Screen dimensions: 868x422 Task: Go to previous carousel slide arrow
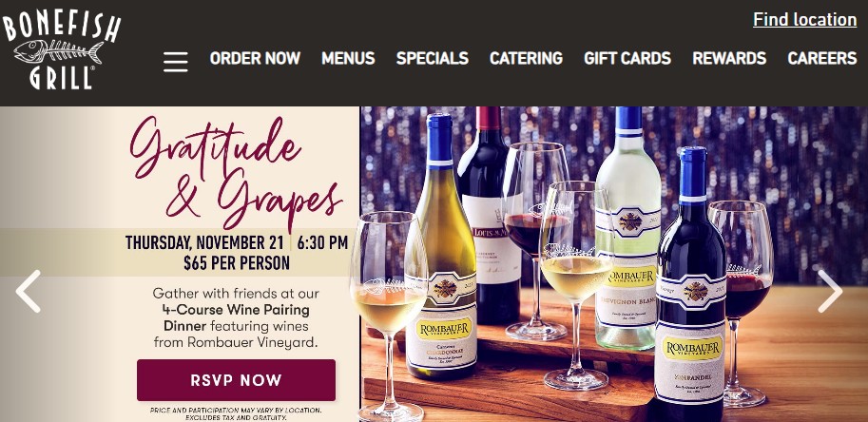pyautogui.click(x=28, y=291)
